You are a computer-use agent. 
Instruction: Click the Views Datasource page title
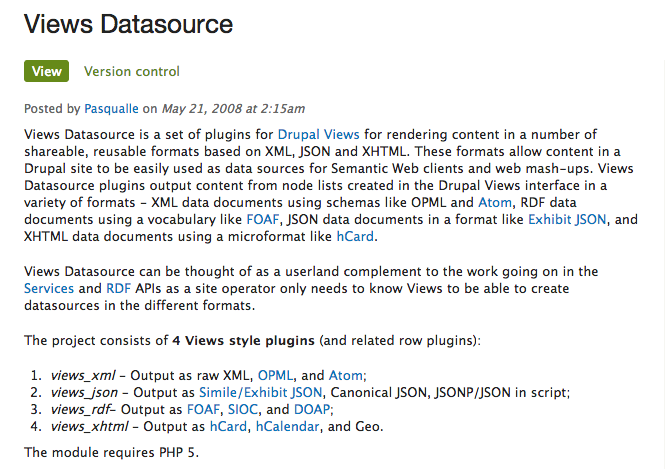[142, 25]
